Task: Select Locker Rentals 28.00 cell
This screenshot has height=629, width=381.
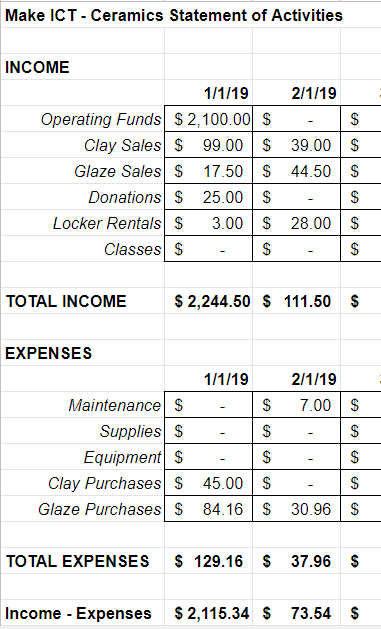Action: click(296, 223)
